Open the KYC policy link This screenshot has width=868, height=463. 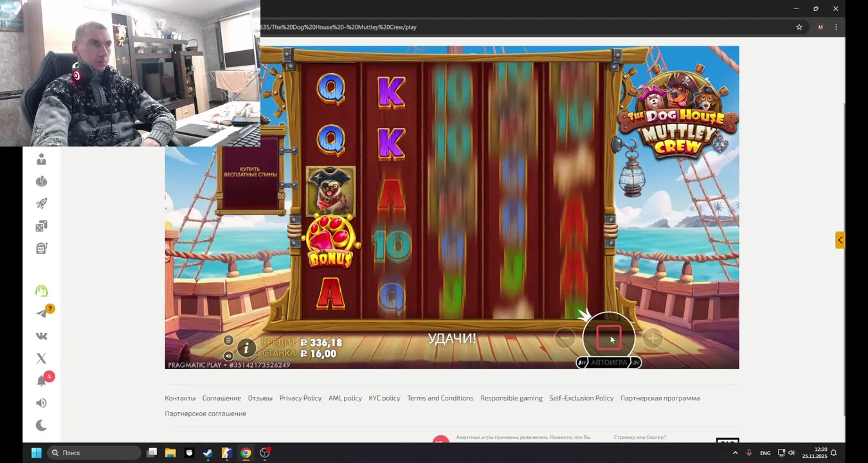click(384, 398)
